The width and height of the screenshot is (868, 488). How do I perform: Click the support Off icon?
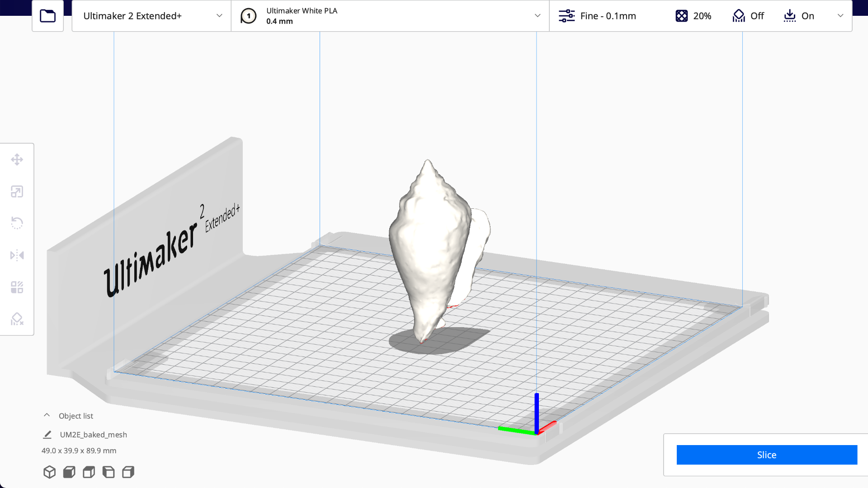[x=739, y=16]
